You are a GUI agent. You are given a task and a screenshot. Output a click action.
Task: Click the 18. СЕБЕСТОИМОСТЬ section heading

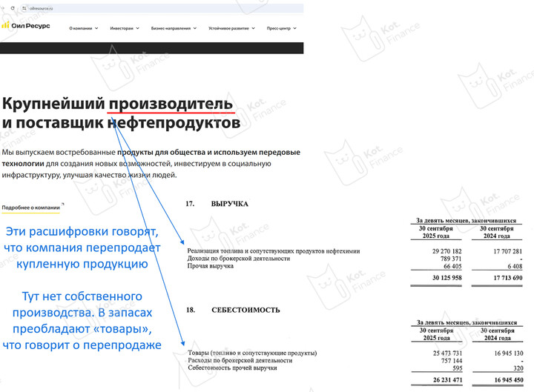pyautogui.click(x=230, y=310)
